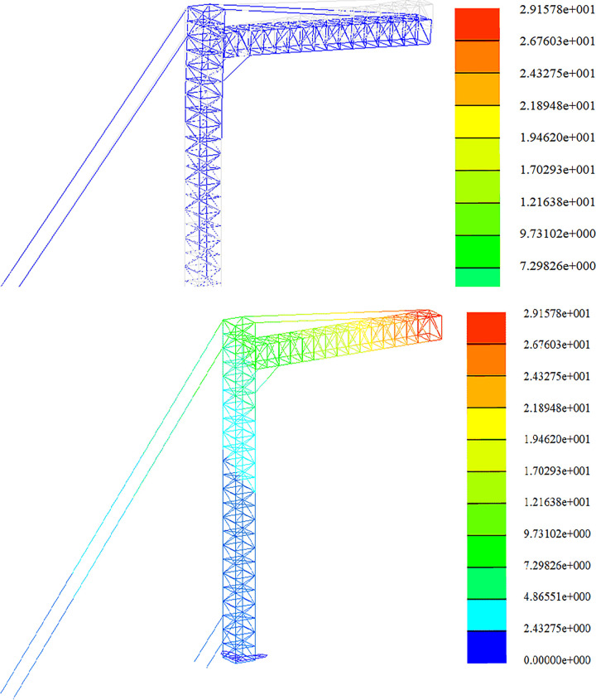Click 9.73102e+000 in the lower legend
The width and height of the screenshot is (596, 700).
(x=557, y=533)
